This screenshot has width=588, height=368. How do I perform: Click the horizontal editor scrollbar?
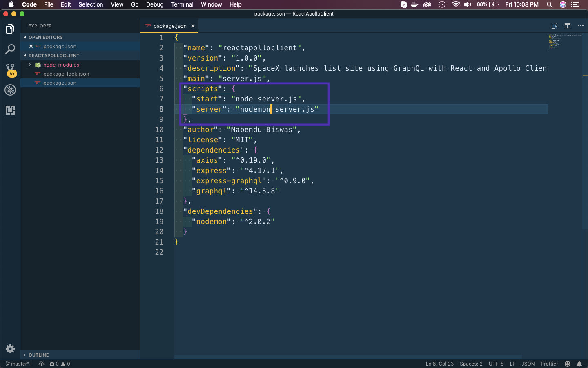(348, 357)
